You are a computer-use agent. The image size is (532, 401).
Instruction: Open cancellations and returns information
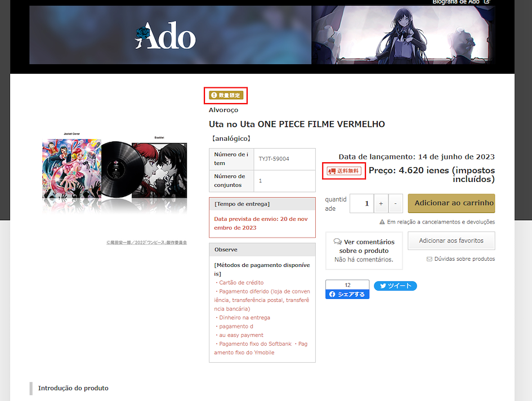437,222
